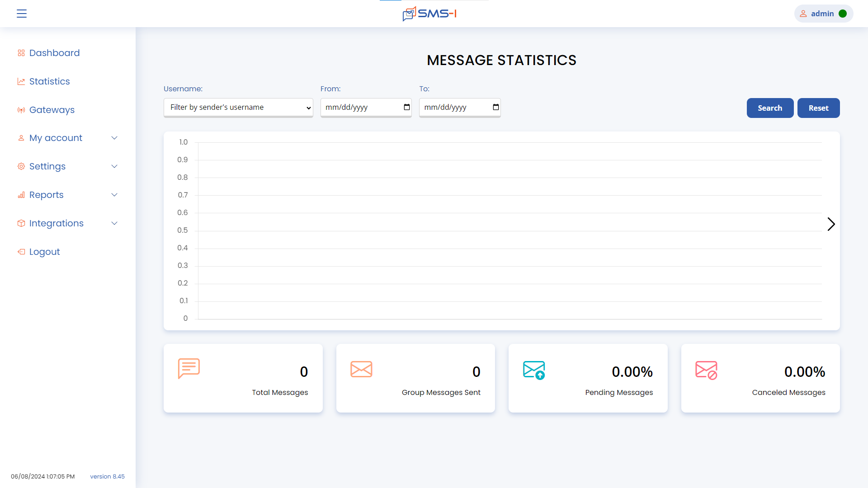Click the To: label
The image size is (868, 488).
pos(424,89)
